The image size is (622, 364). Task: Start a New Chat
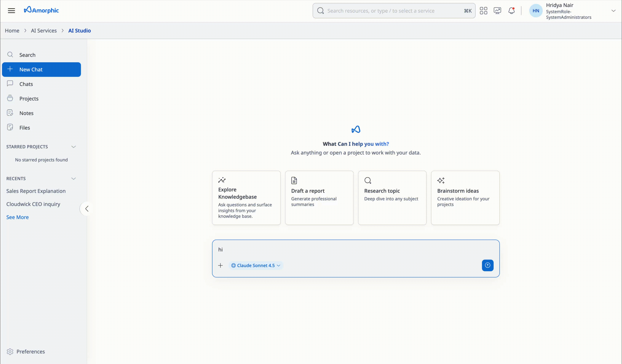click(41, 69)
